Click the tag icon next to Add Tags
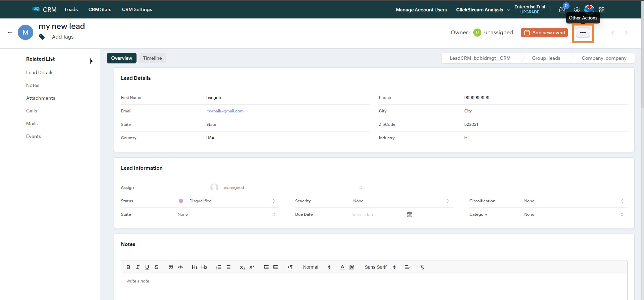Image resolution: width=644 pixels, height=300 pixels. 42,37
